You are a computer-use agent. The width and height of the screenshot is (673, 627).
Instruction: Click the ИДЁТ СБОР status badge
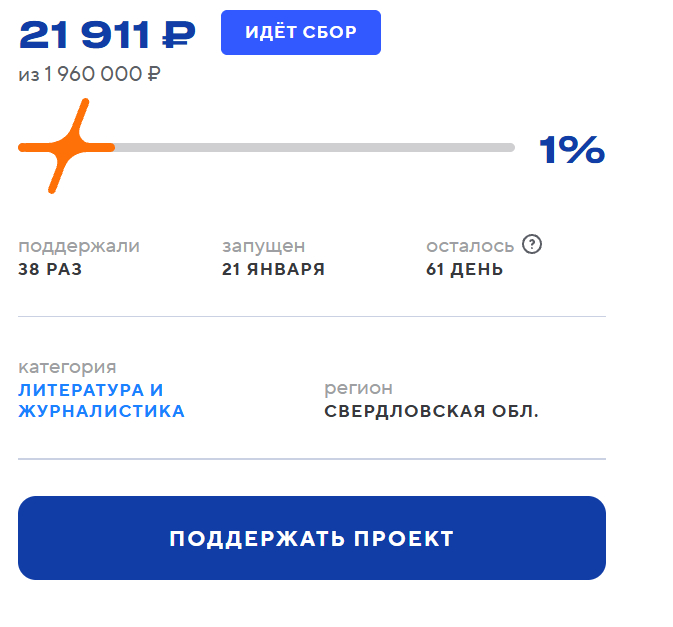pyautogui.click(x=301, y=33)
